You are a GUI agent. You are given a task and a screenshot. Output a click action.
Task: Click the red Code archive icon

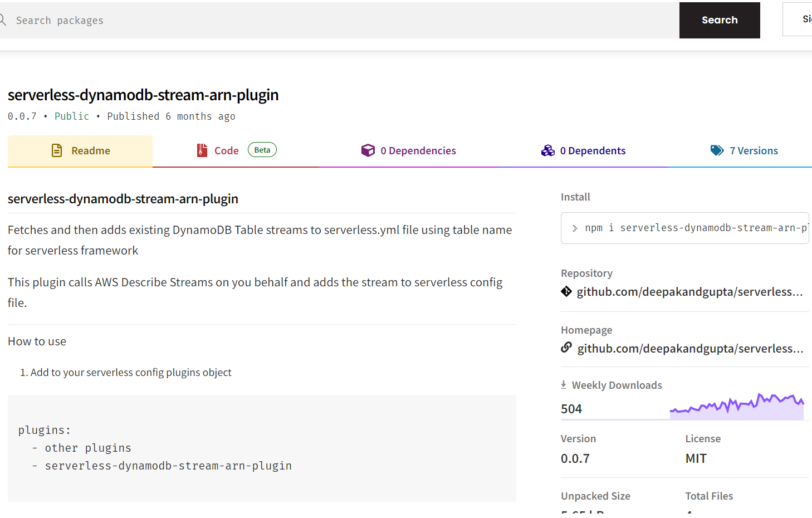click(202, 150)
